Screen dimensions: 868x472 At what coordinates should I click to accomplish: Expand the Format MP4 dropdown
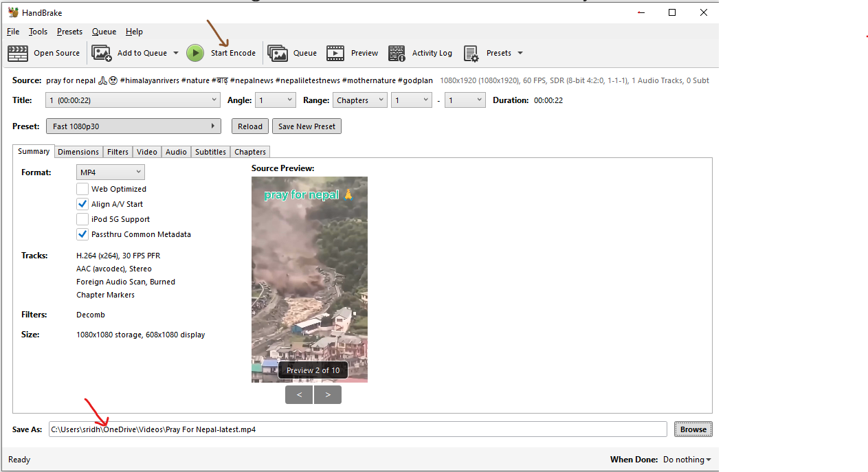[111, 172]
